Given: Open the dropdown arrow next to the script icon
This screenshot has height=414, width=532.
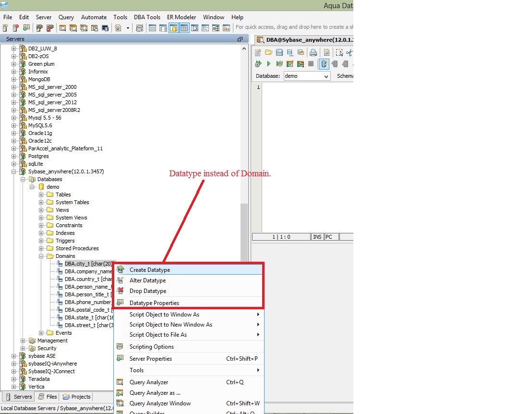Looking at the screenshot, I should pos(128,28).
